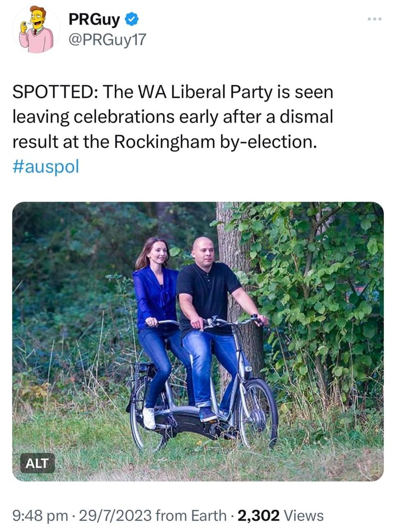This screenshot has height=532, width=396.
Task: Click the PRGuy display name
Action: point(94,20)
